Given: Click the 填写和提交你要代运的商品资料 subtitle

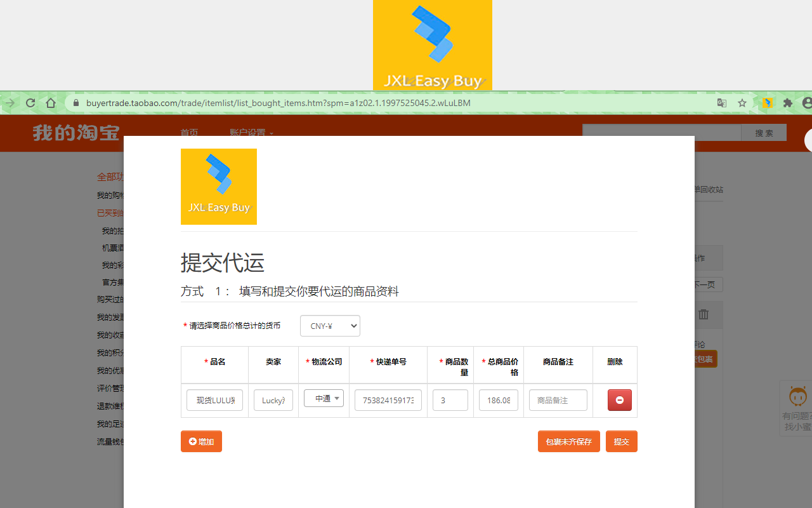Looking at the screenshot, I should click(319, 291).
